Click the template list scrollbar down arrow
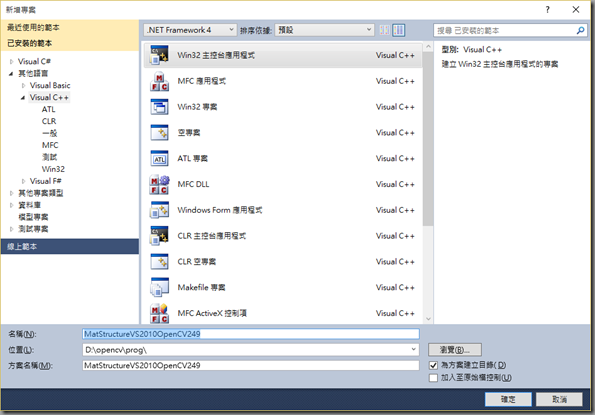This screenshot has height=415, width=595. point(428,319)
